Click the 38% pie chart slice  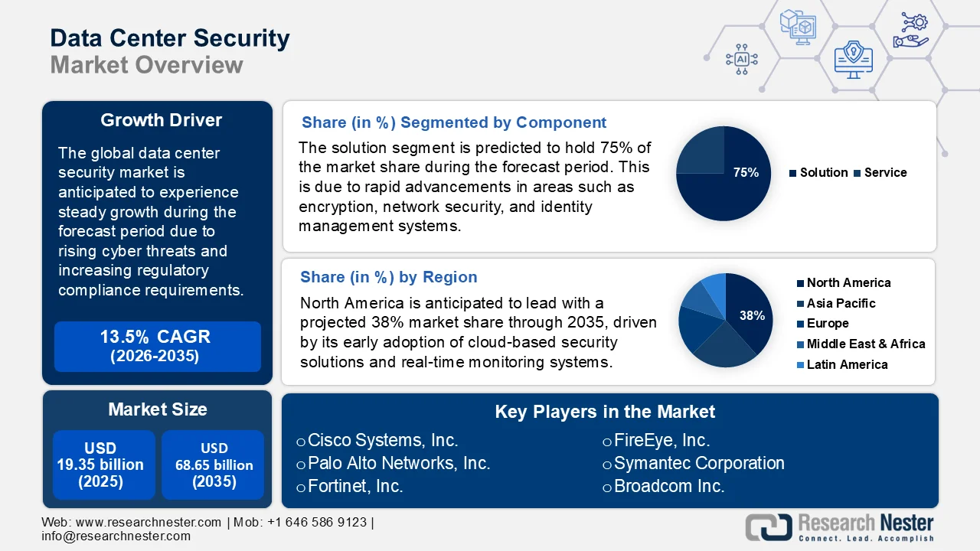752,315
